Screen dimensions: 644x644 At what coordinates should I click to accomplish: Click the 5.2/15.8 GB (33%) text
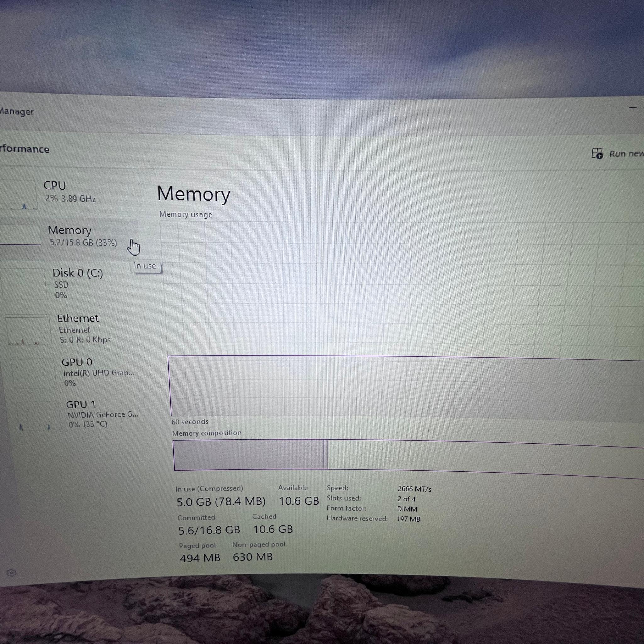click(x=83, y=242)
